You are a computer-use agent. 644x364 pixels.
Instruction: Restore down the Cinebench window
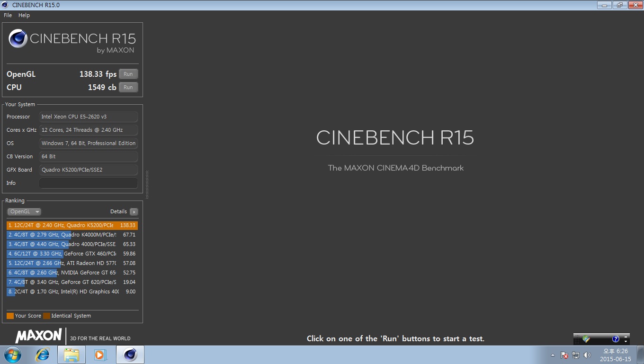tap(619, 5)
